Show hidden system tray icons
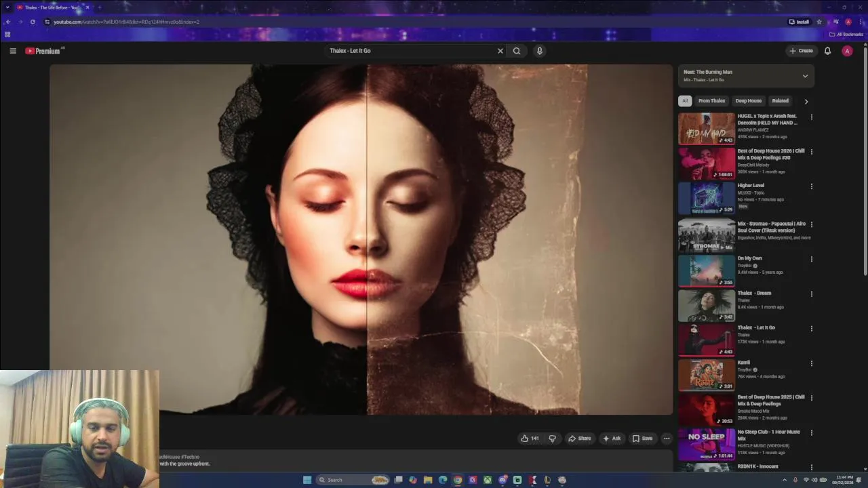 785,480
